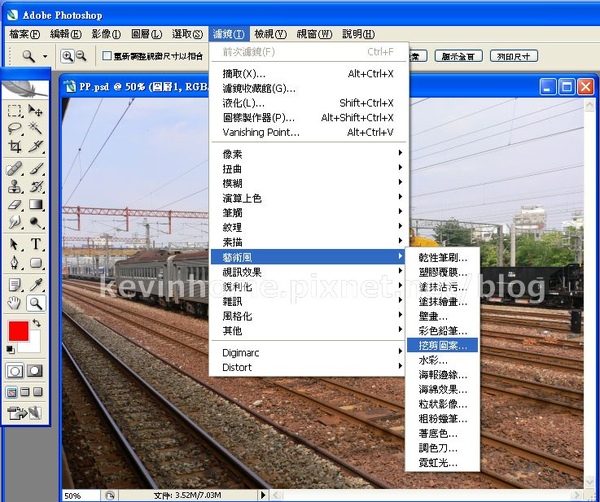The image size is (600, 502).
Task: Enable resize windows to fit checkbox
Action: click(107, 56)
